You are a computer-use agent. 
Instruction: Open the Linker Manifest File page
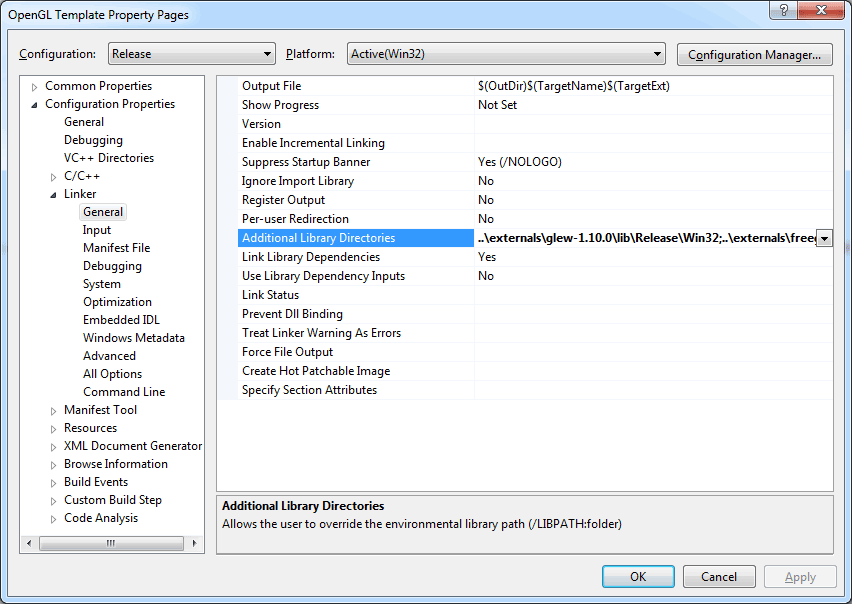pyautogui.click(x=116, y=248)
